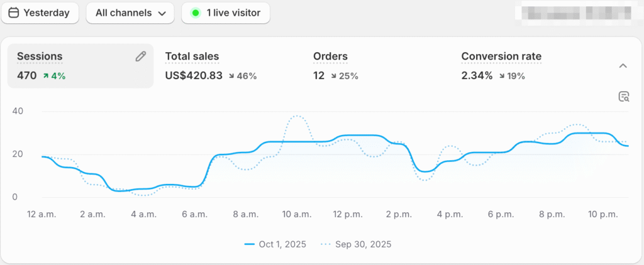Click the calendar icon beside Yesterday
The image size is (644, 265).
click(14, 13)
